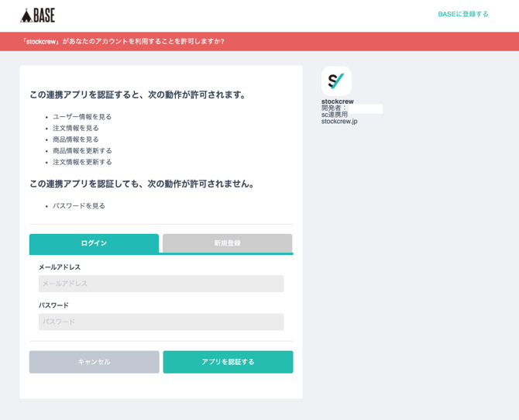Select the 注文情報を更新する list item
Screen dimensions: 519x420
click(82, 162)
